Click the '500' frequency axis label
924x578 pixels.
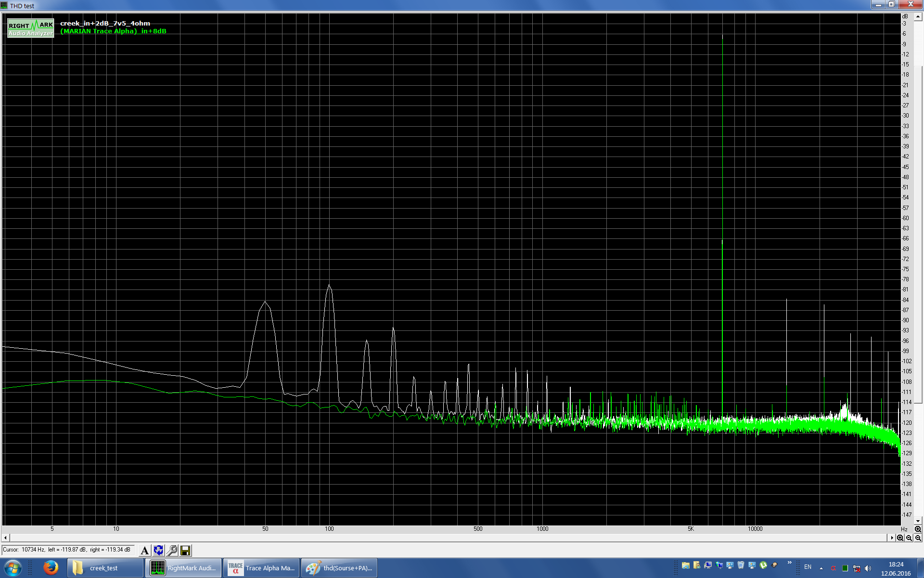pyautogui.click(x=478, y=529)
